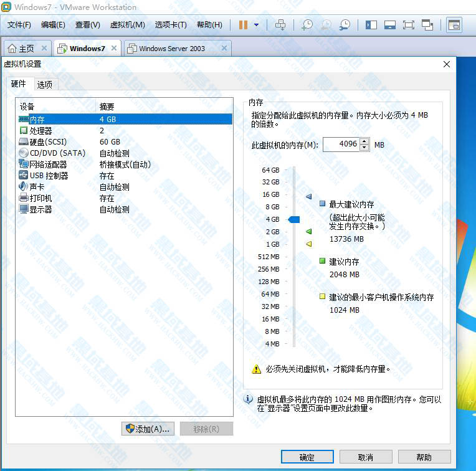Viewport: 476px width, 471px height.
Task: Select the 硬件 tab in settings
Action: point(19,83)
